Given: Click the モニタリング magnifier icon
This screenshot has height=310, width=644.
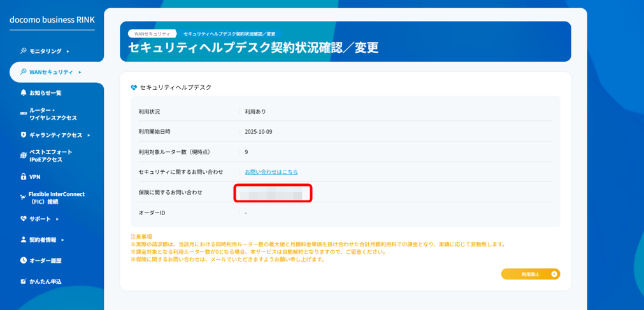Looking at the screenshot, I should [x=24, y=51].
